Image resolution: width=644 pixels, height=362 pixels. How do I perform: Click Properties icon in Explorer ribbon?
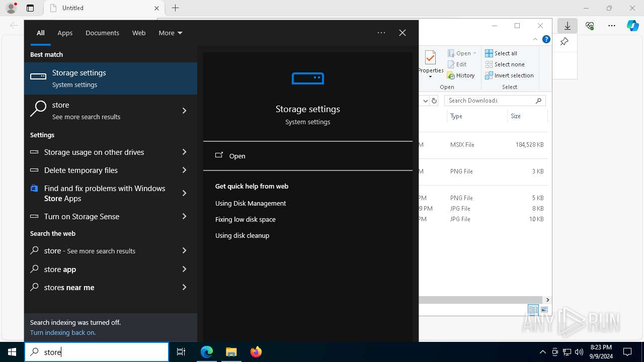click(x=430, y=58)
